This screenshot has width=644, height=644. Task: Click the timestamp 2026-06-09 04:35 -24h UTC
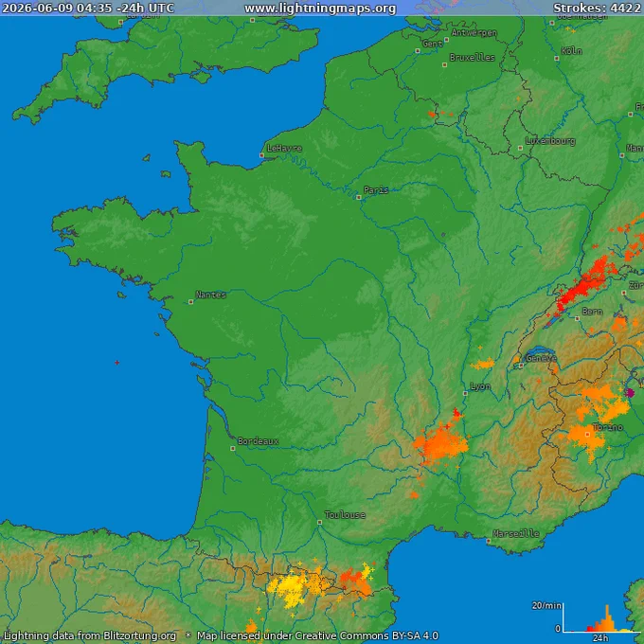[88, 9]
